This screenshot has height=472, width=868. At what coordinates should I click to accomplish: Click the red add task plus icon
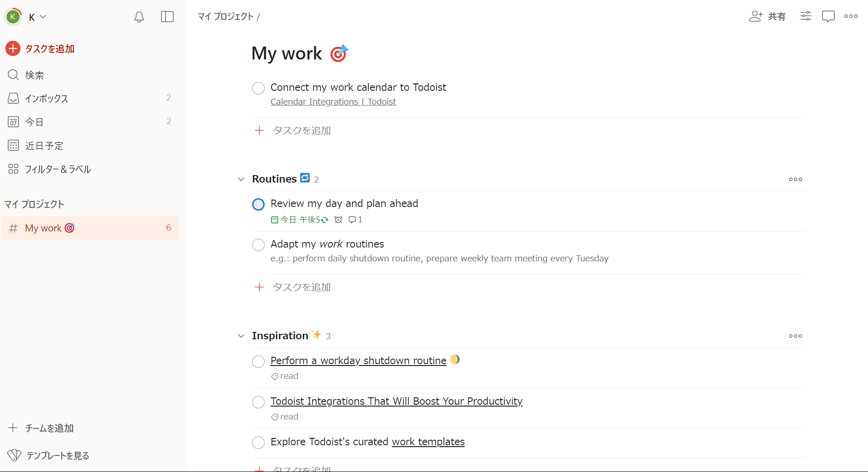(13, 48)
